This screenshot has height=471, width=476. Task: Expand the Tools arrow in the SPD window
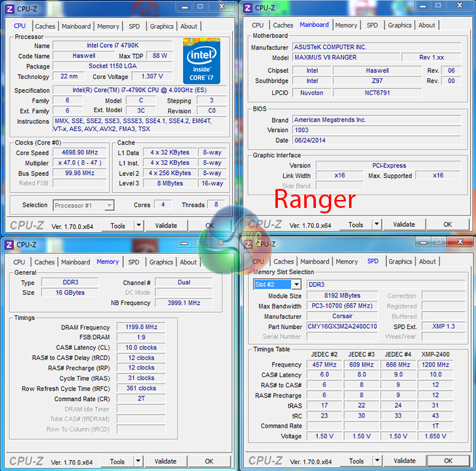click(377, 461)
